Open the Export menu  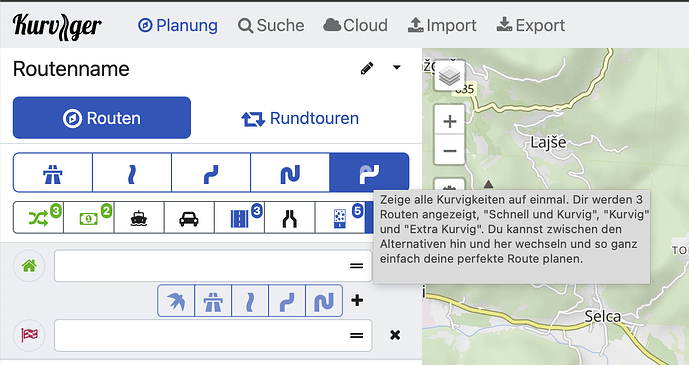click(531, 25)
